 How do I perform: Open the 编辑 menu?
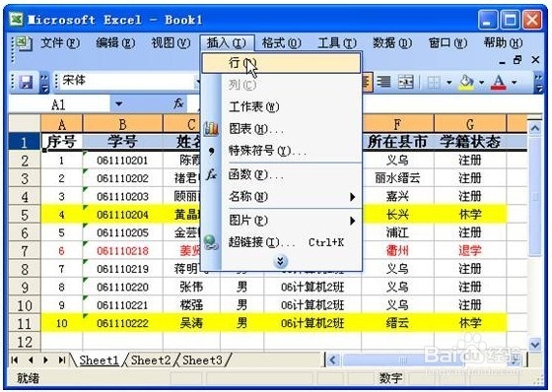tap(115, 43)
